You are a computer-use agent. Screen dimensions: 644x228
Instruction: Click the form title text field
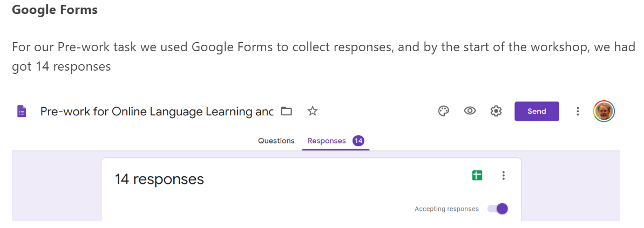coord(157,112)
